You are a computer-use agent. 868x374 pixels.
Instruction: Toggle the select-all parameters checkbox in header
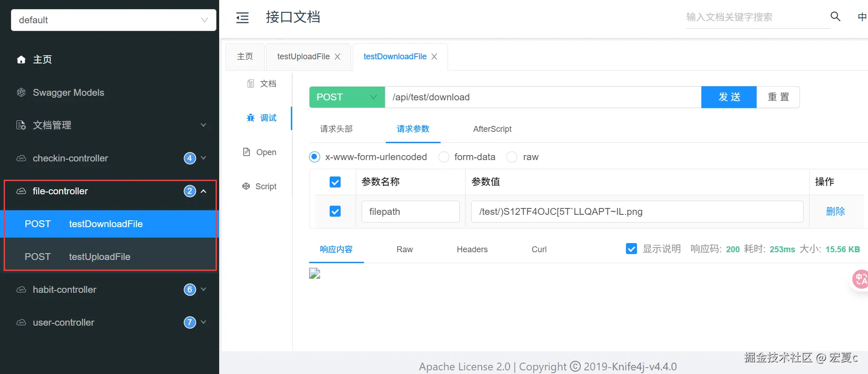335,182
